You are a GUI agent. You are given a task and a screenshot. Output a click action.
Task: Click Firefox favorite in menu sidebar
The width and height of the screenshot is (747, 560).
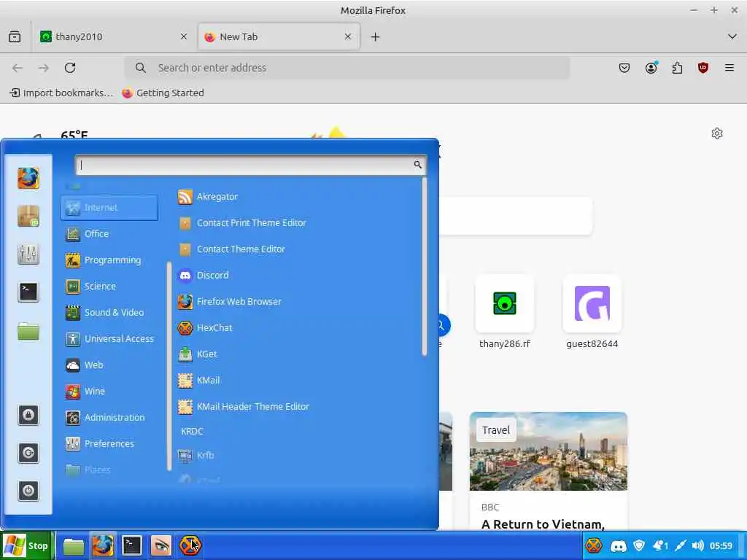pos(28,178)
